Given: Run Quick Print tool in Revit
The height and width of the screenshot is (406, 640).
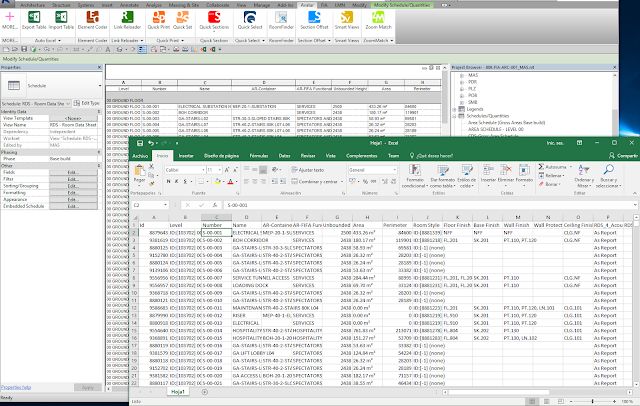Looking at the screenshot, I should click(x=159, y=20).
